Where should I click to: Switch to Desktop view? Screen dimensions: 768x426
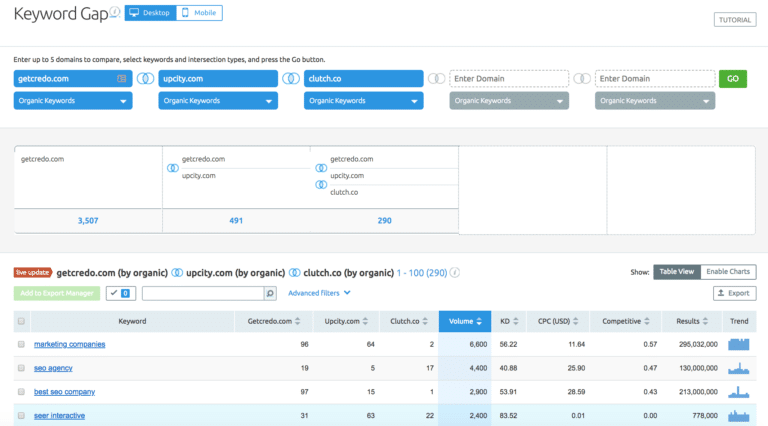(150, 13)
